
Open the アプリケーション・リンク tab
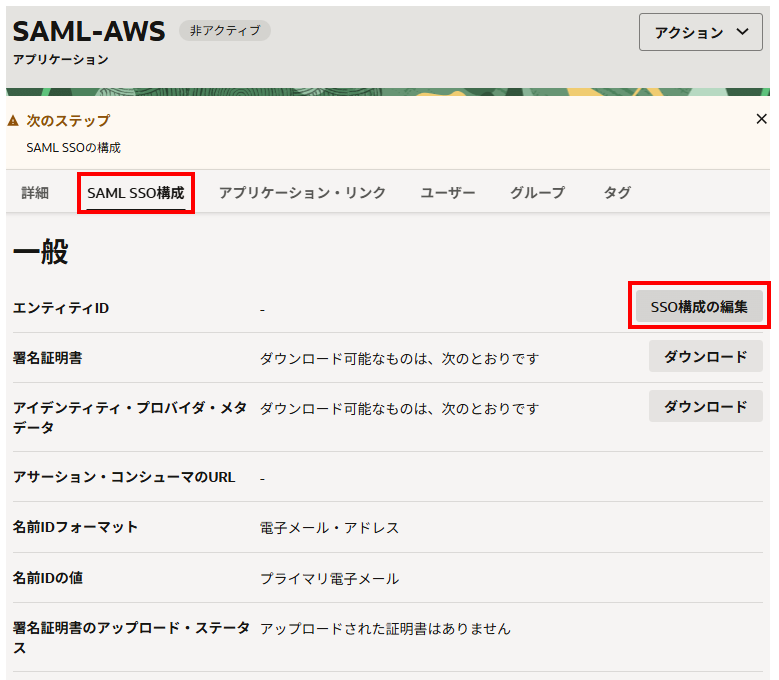coord(302,193)
